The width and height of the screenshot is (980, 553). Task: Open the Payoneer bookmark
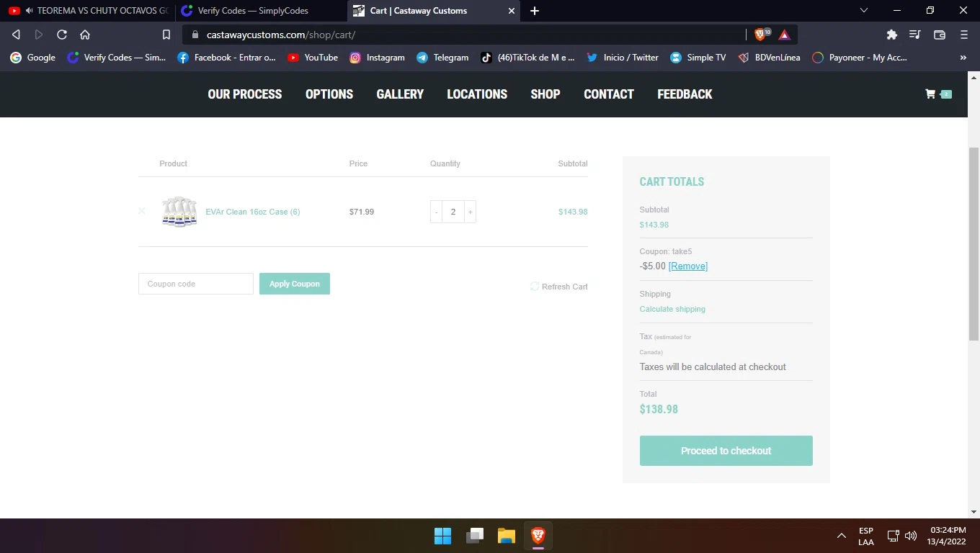pos(860,58)
